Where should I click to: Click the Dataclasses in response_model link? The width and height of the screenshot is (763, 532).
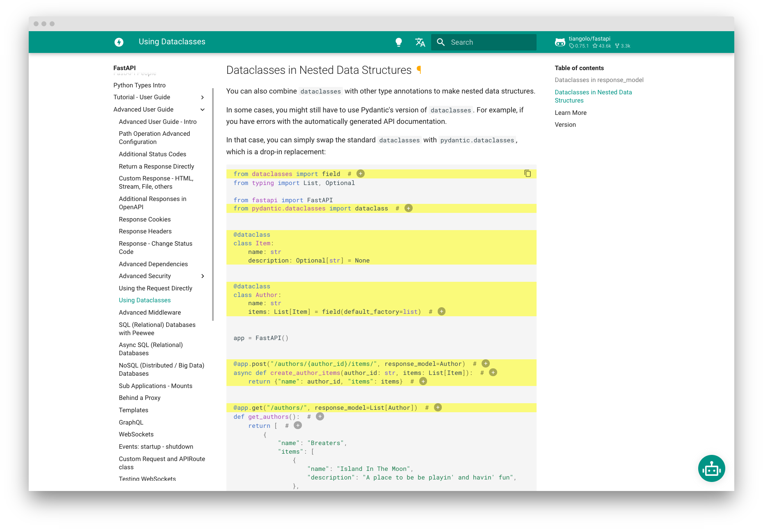pos(599,80)
